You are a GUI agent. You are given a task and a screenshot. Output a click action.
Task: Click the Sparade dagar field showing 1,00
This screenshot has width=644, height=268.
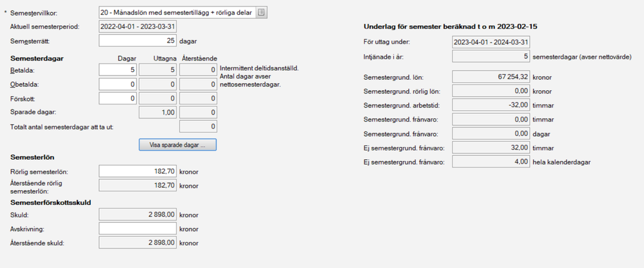coord(157,112)
